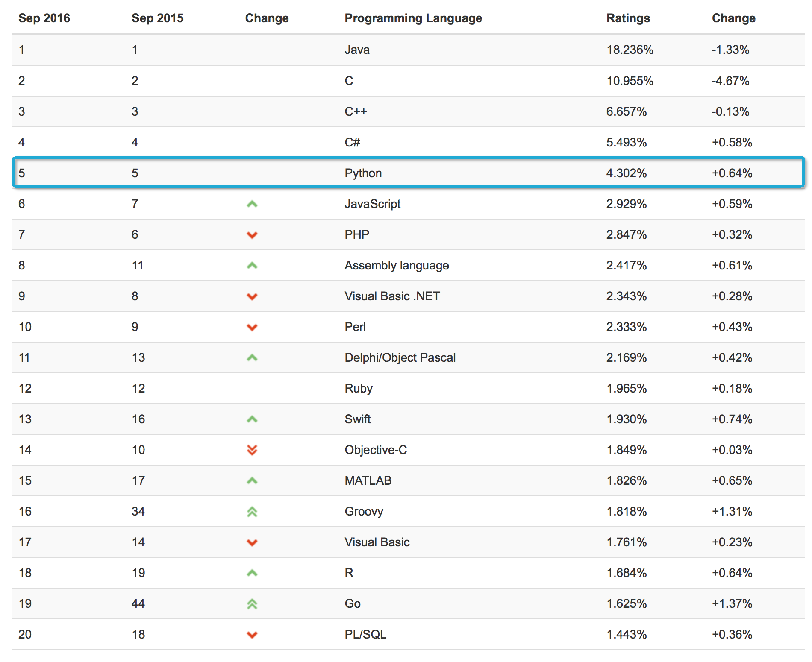Click green up arrow in R row

pyautogui.click(x=252, y=573)
